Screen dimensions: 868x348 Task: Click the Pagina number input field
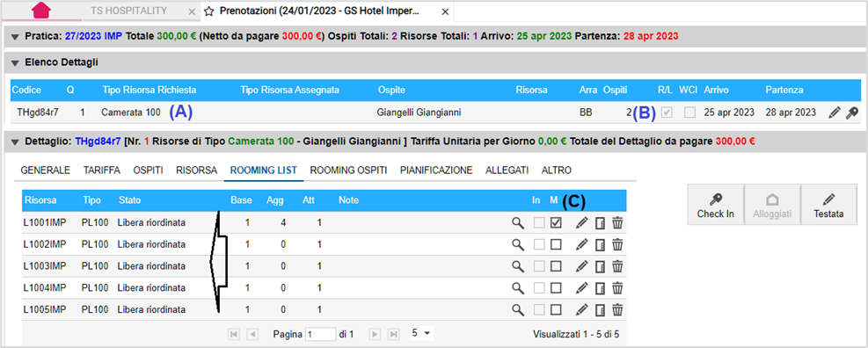(x=320, y=334)
